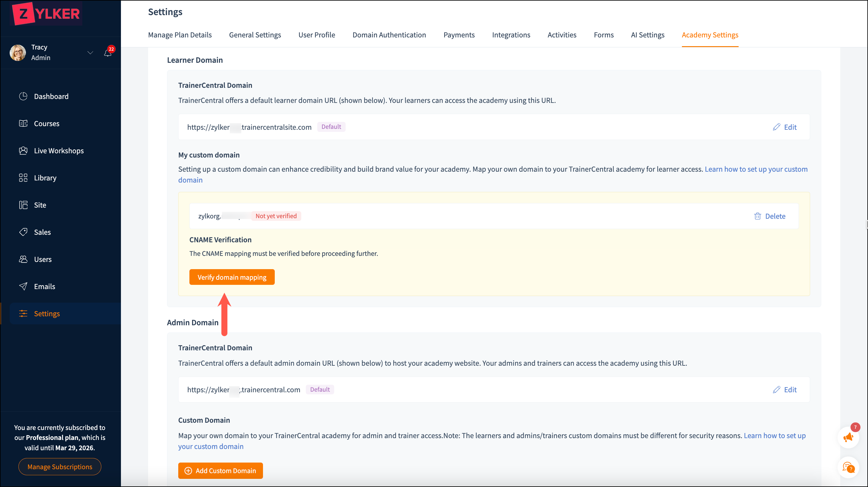Open Live Workshops section
The width and height of the screenshot is (868, 487).
coord(59,151)
